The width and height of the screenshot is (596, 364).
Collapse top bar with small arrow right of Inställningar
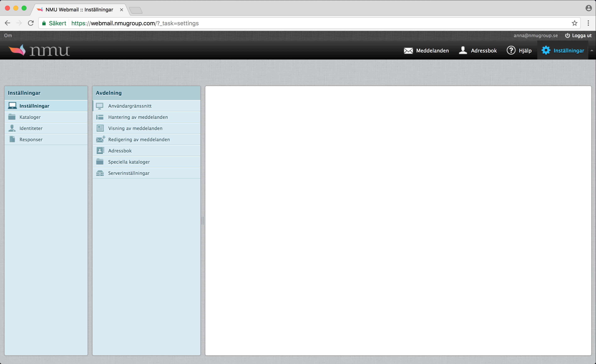tap(592, 50)
